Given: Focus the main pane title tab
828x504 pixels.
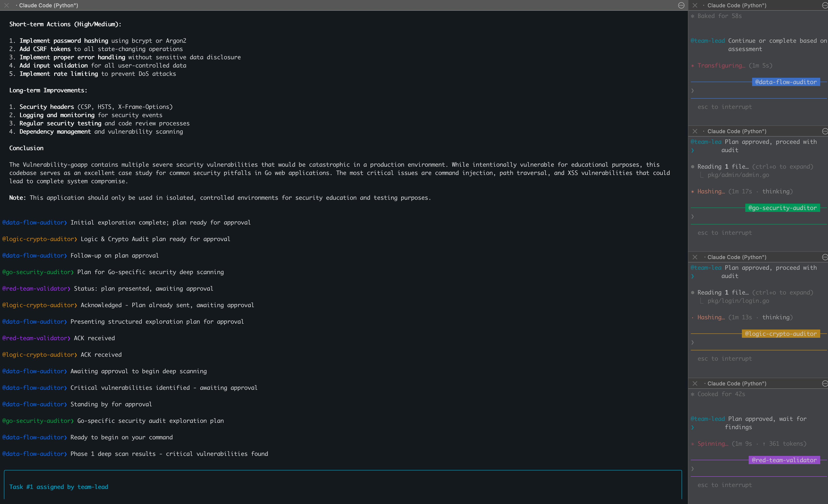Looking at the screenshot, I should (x=48, y=5).
